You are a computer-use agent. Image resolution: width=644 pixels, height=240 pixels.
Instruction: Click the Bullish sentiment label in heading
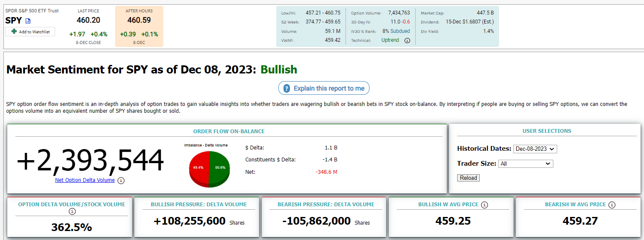click(x=279, y=70)
